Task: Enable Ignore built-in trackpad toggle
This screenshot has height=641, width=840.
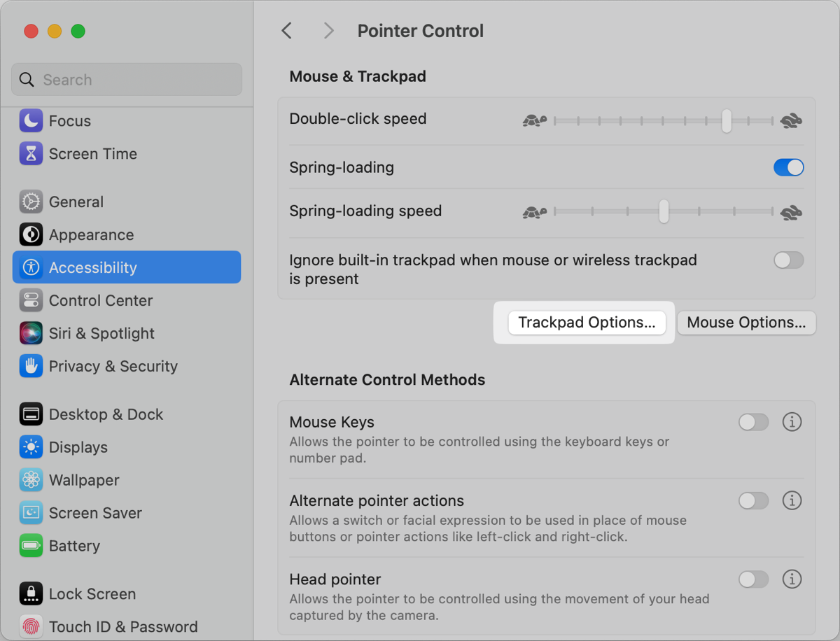Action: (x=788, y=261)
